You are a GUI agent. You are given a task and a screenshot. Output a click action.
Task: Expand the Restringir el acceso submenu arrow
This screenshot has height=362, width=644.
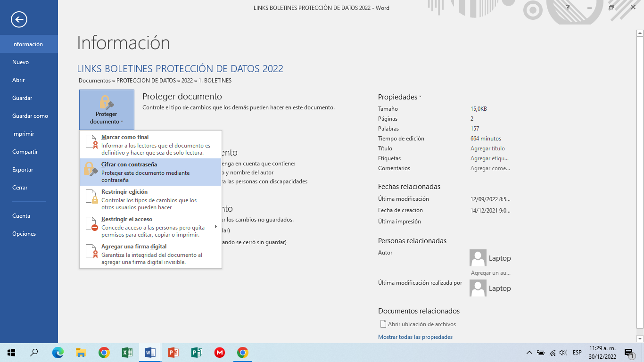(216, 226)
